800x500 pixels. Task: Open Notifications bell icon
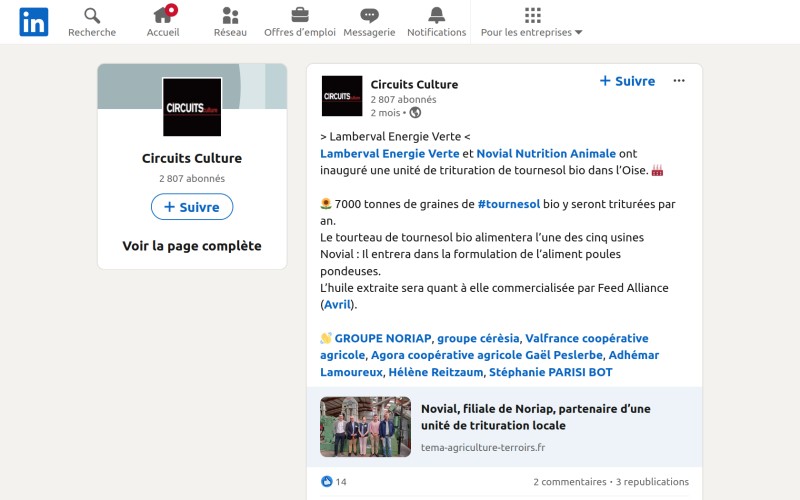click(437, 15)
